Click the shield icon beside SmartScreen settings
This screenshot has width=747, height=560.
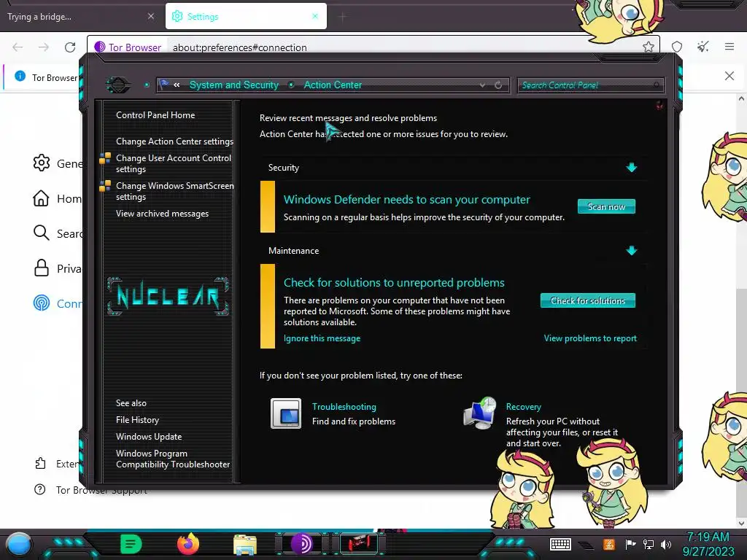tap(105, 186)
